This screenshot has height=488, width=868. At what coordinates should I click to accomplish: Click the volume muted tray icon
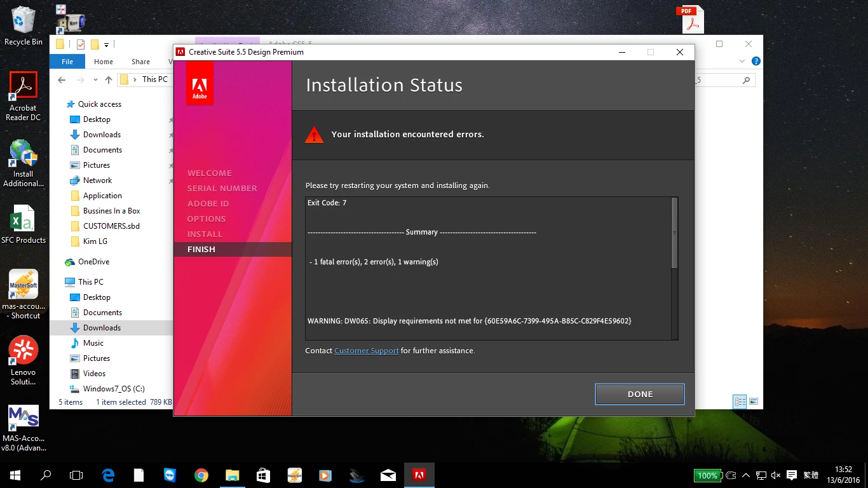click(776, 475)
